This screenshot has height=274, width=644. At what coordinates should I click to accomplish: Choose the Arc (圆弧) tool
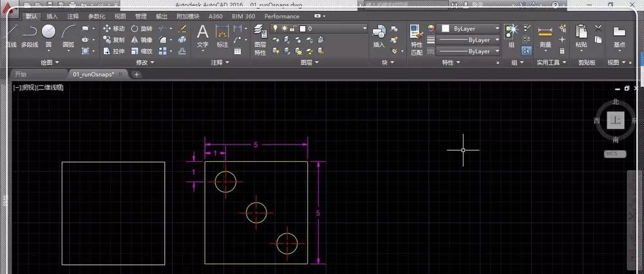click(68, 36)
